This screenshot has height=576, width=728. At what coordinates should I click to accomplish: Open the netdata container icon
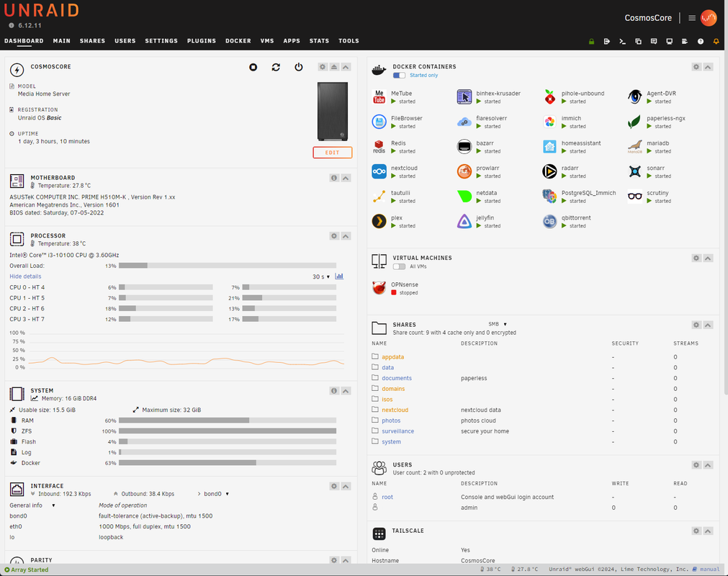(464, 197)
